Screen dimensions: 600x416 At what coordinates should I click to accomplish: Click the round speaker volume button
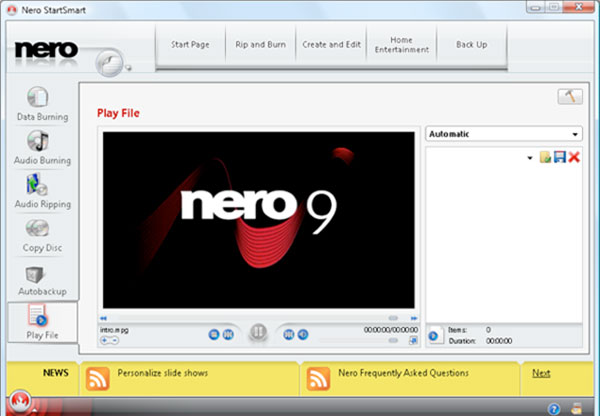303,335
